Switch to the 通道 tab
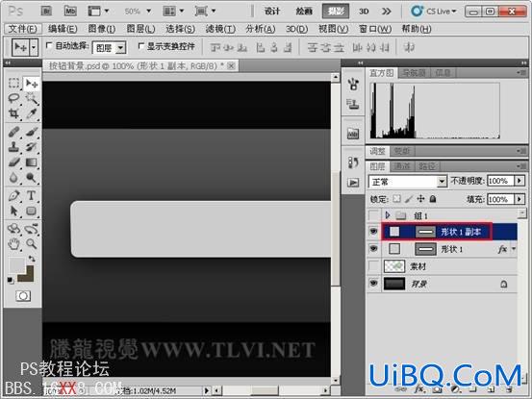 [x=402, y=166]
